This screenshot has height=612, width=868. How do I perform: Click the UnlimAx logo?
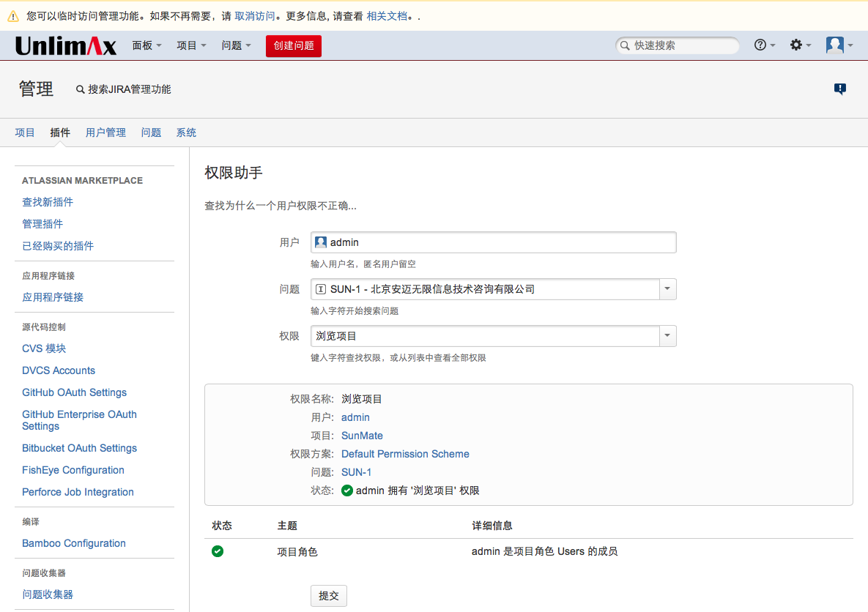click(66, 46)
